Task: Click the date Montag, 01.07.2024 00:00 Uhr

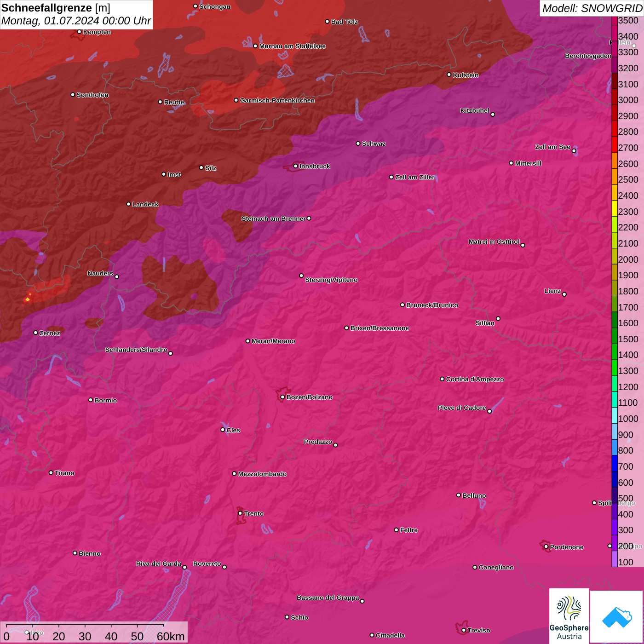Action: coord(76,21)
